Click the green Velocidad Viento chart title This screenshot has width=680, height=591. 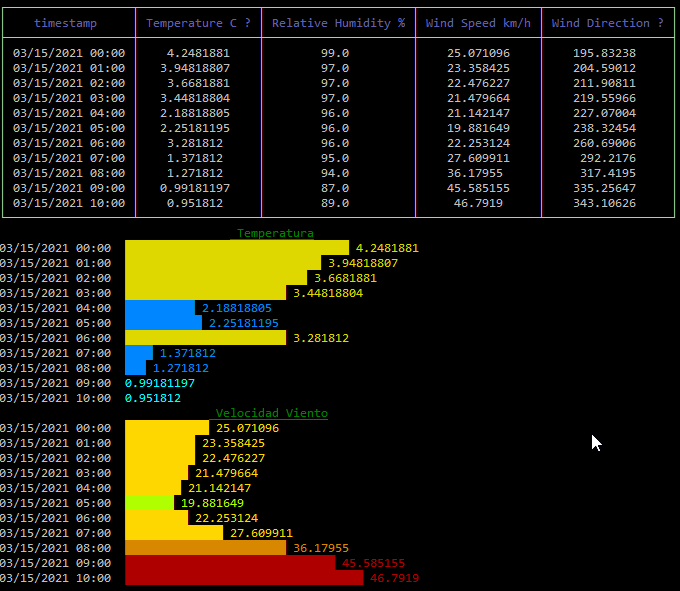tap(271, 413)
